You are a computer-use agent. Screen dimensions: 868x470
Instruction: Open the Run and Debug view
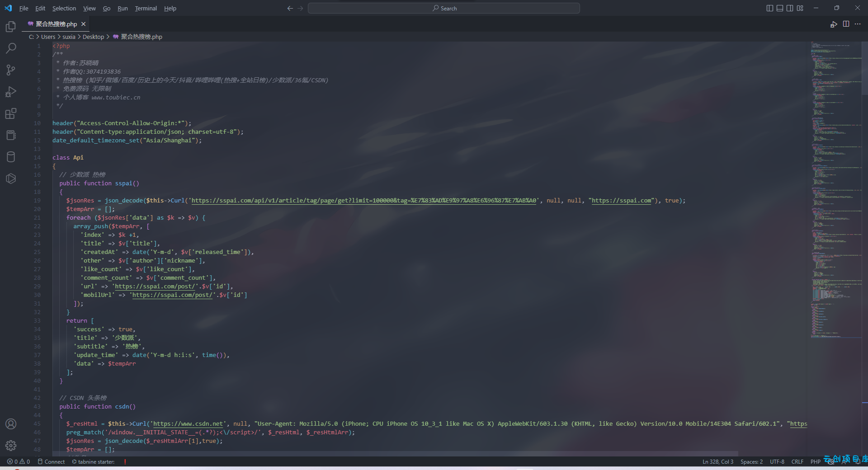11,92
